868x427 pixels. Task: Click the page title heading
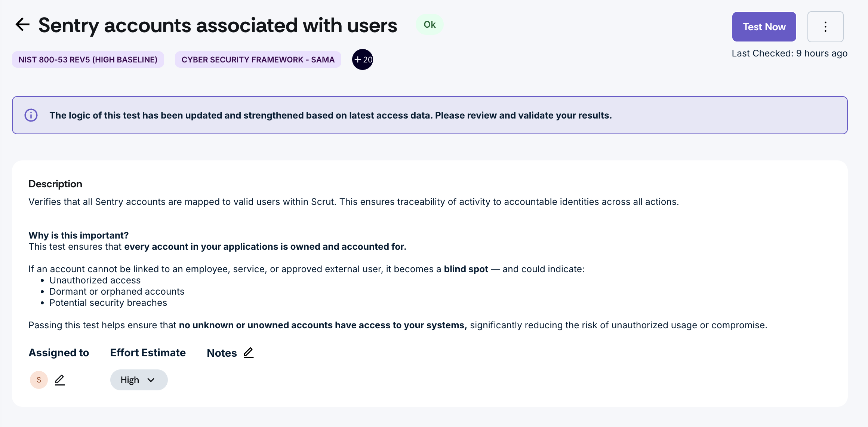(x=218, y=25)
